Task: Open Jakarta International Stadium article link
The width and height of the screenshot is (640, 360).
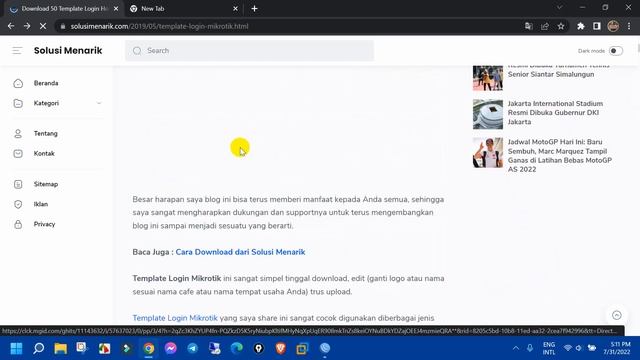Action: coord(555,113)
